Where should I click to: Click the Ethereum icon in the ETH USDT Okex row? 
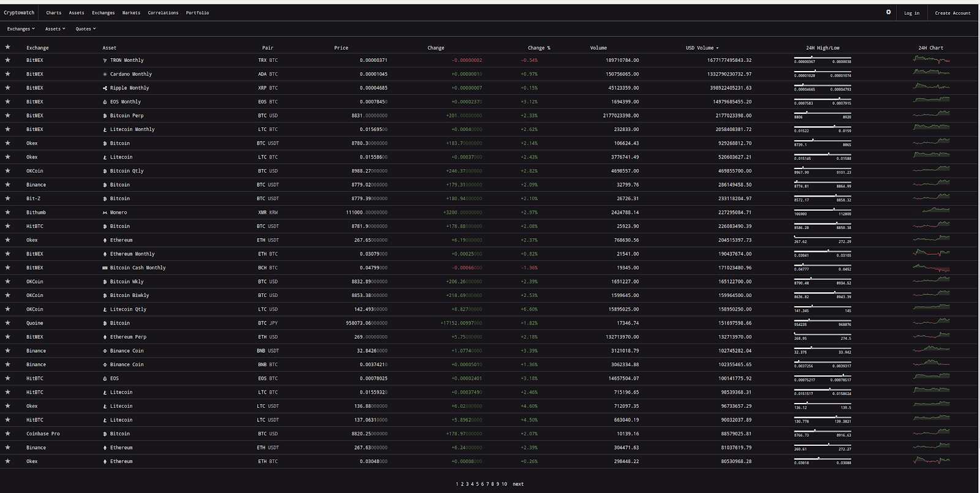coord(105,240)
